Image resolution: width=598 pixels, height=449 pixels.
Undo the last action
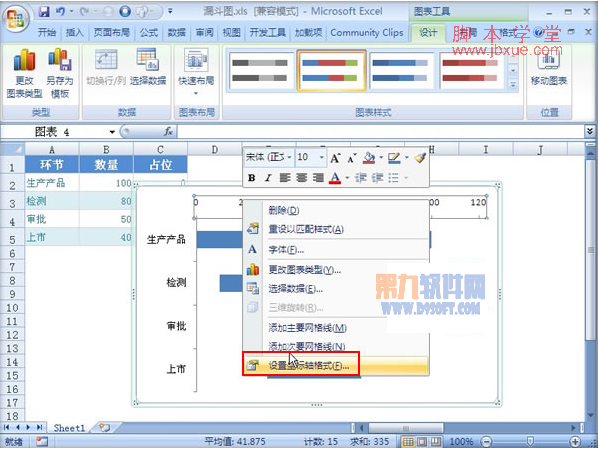click(60, 12)
